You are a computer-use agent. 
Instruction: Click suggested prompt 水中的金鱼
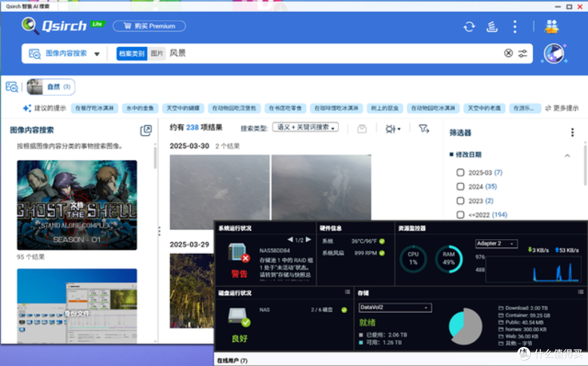click(x=140, y=108)
